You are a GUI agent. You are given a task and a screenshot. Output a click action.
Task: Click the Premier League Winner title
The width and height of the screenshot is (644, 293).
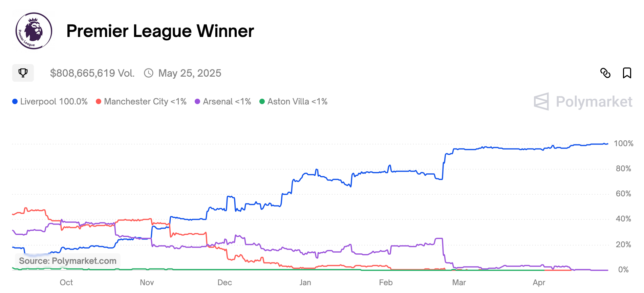point(160,31)
